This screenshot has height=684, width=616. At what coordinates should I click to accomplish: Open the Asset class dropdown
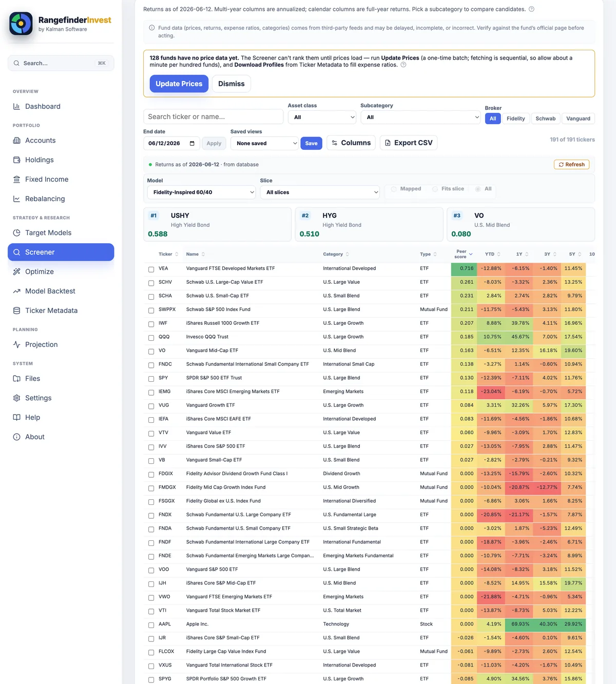[x=322, y=118]
